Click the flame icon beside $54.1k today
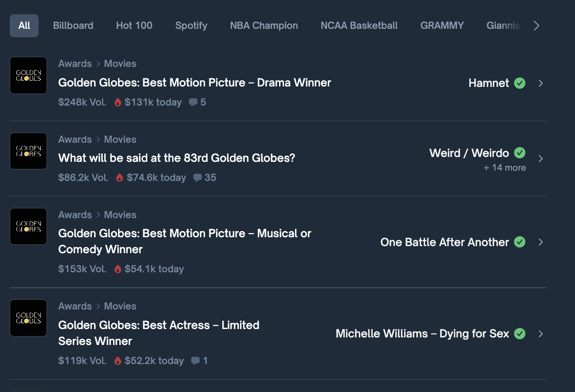575x392 pixels. pos(118,269)
